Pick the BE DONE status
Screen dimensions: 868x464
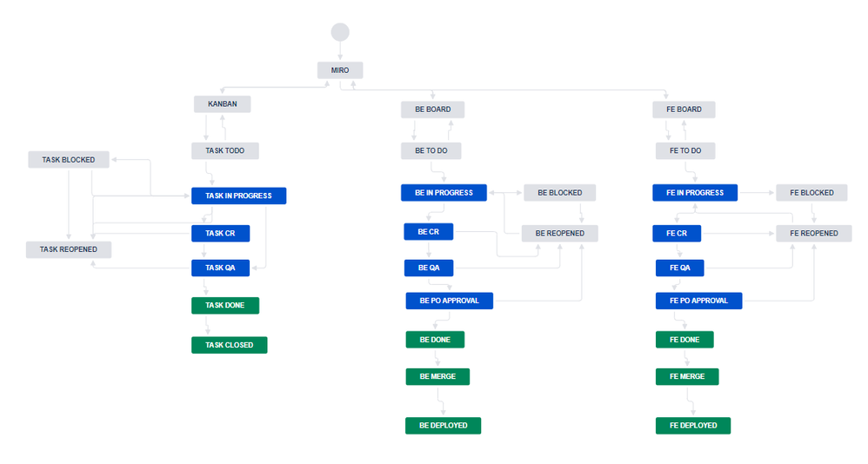pyautogui.click(x=435, y=340)
